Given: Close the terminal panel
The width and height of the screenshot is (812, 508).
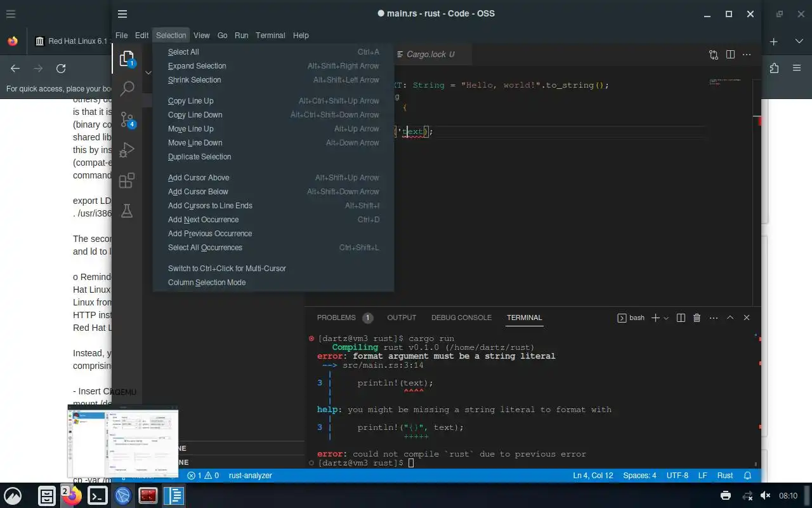Looking at the screenshot, I should coord(747,317).
